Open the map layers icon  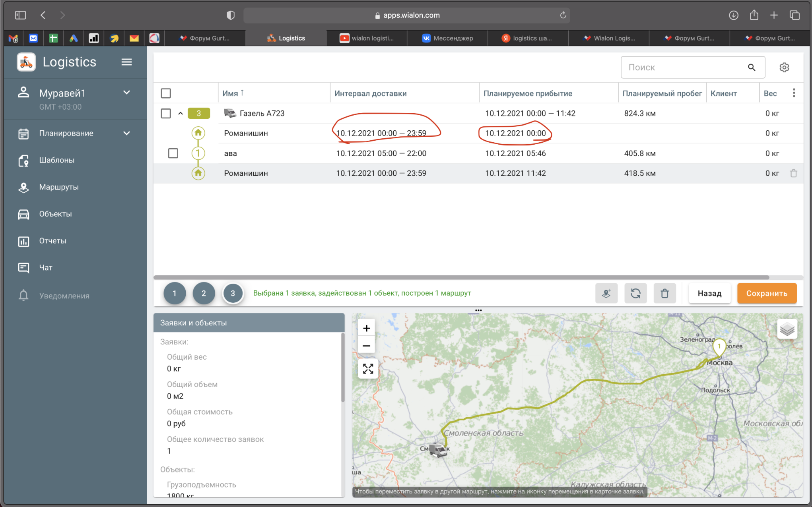(x=787, y=329)
